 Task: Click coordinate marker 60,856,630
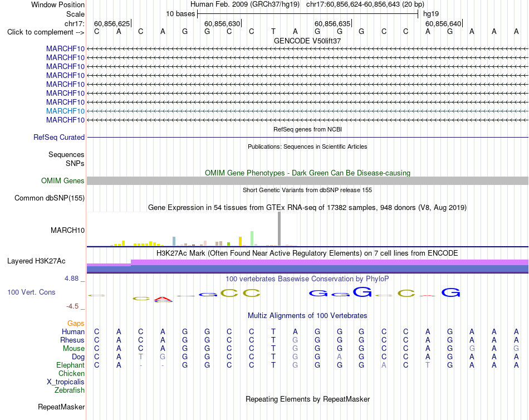point(222,23)
